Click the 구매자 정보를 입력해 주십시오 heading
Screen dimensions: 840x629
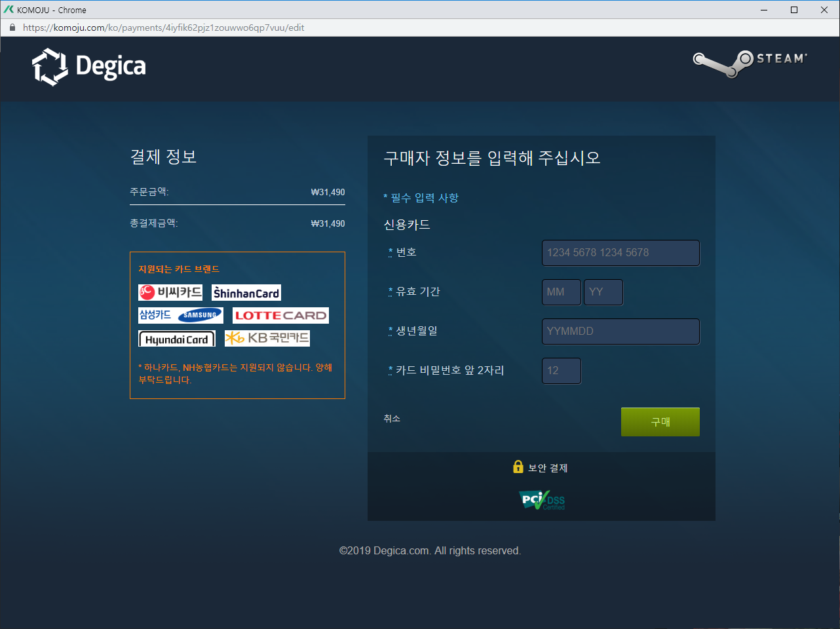pos(492,158)
